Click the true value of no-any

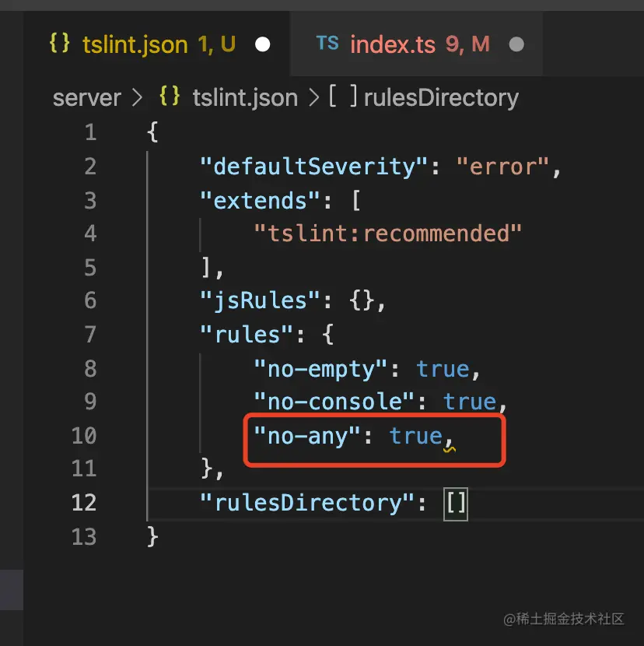tap(416, 436)
